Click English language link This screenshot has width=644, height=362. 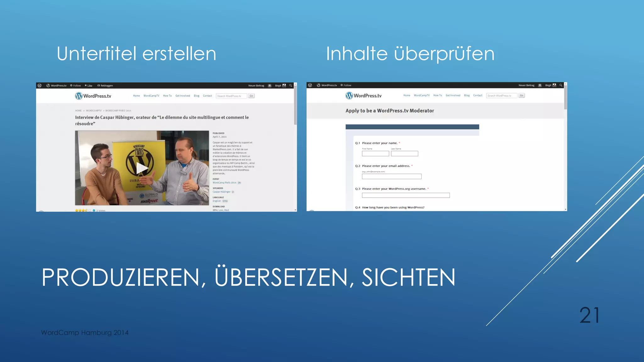click(217, 201)
